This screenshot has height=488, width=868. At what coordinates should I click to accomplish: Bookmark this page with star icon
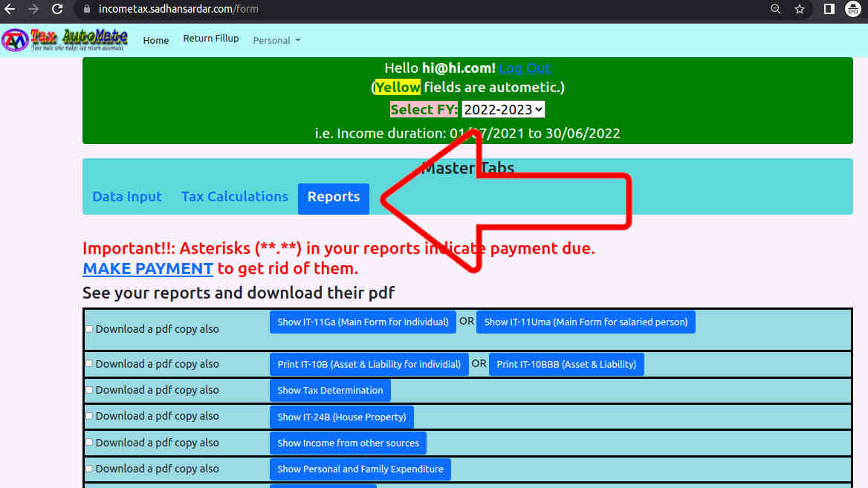click(x=800, y=10)
